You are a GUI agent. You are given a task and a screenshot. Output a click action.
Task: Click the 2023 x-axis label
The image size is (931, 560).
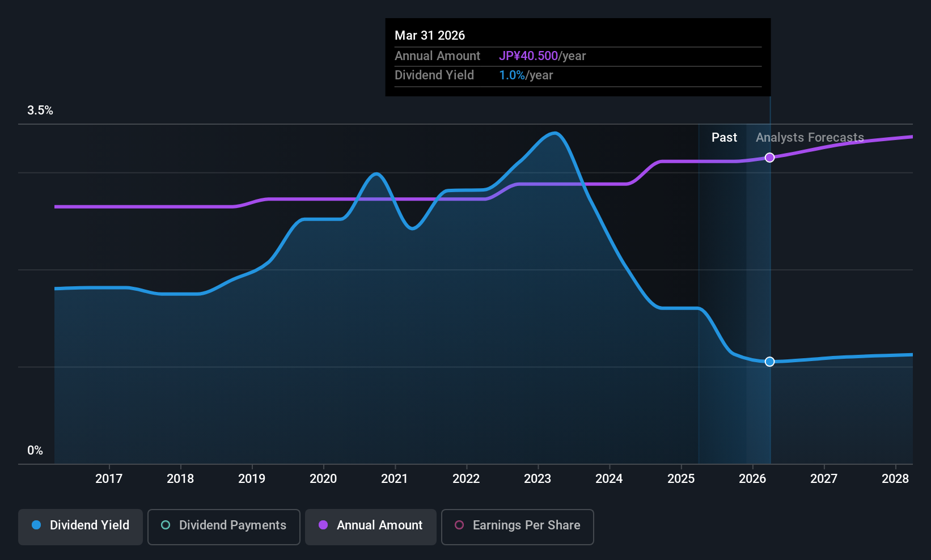tap(538, 479)
